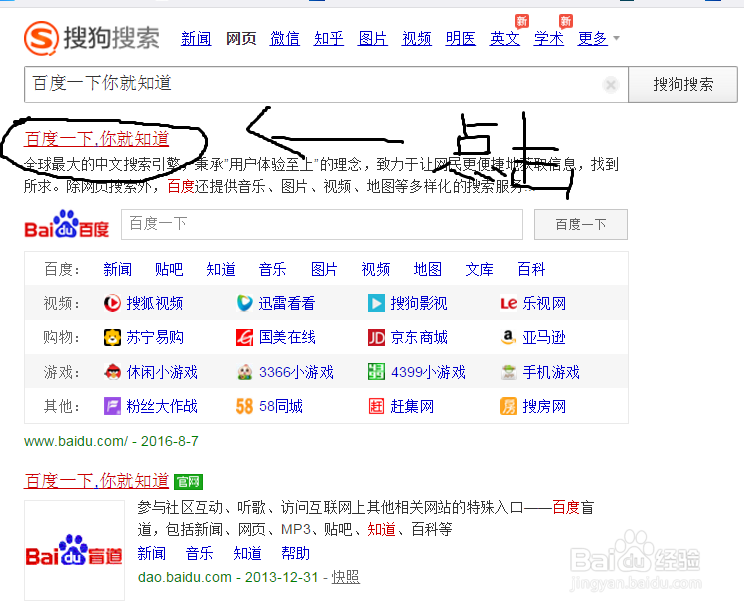Image resolution: width=744 pixels, height=609 pixels.
Task: Open the Baidu 百科 link
Action: (531, 269)
